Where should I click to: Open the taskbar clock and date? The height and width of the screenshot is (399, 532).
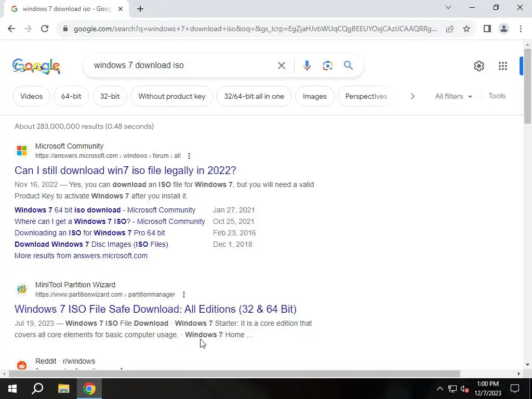click(x=487, y=389)
